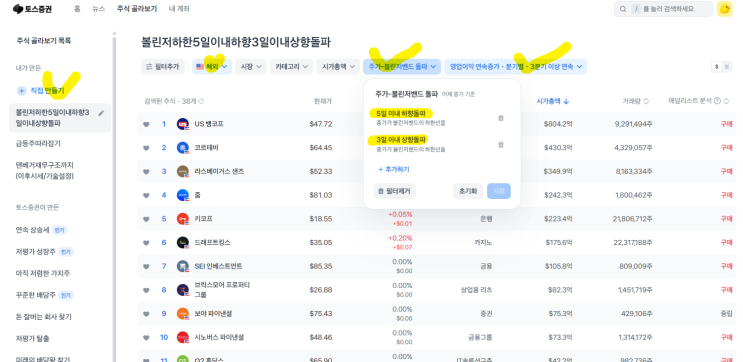The width and height of the screenshot is (743, 362).
Task: Click 저장 button in popup
Action: (498, 191)
